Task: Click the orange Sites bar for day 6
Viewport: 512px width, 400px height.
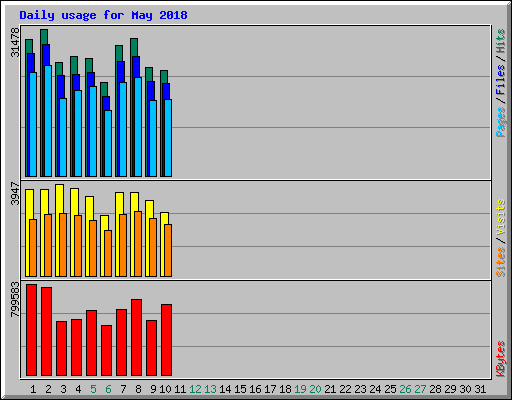Action: 108,253
